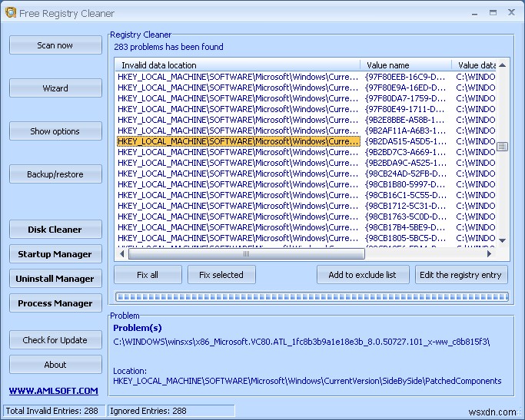
Task: Click the Free Registry Cleaner title icon
Action: click(x=11, y=13)
